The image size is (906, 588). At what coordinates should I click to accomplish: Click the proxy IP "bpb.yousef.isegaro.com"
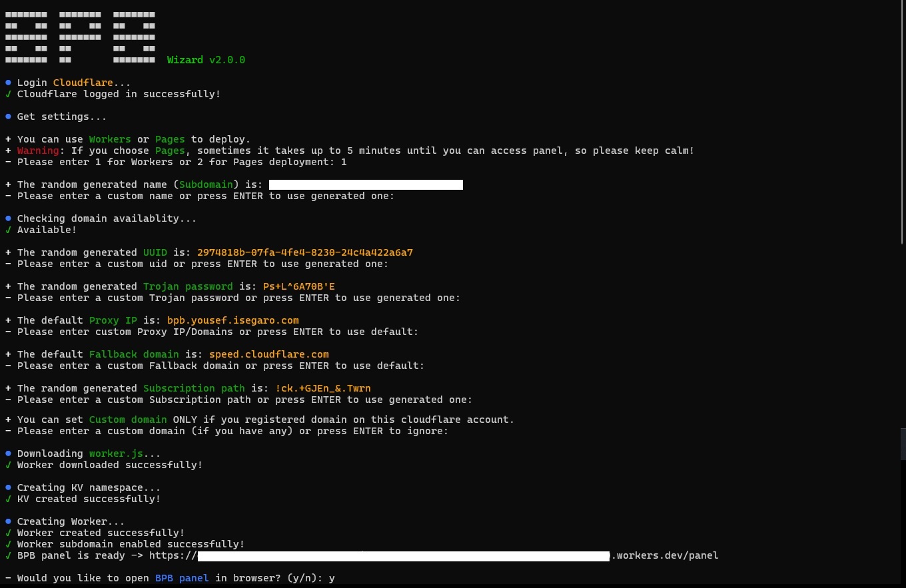(x=232, y=320)
